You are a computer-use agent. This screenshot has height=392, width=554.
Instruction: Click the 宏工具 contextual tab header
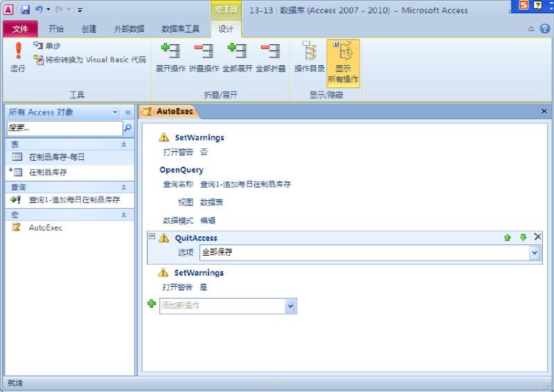(x=226, y=10)
